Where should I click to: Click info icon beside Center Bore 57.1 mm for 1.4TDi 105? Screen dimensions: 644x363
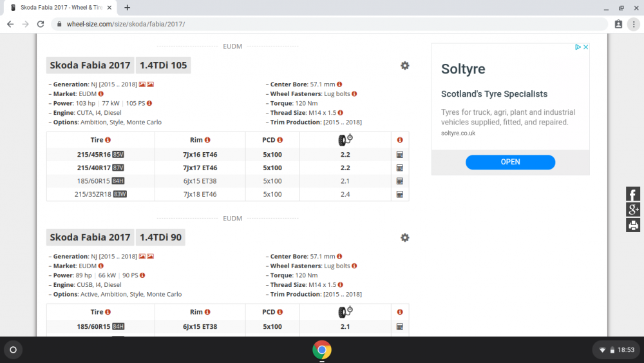339,84
